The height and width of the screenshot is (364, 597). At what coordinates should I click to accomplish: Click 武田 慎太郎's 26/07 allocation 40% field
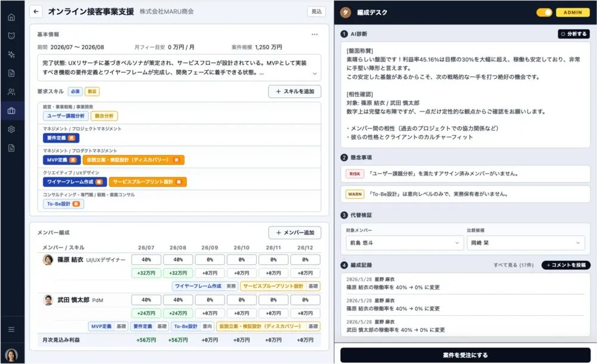146,300
